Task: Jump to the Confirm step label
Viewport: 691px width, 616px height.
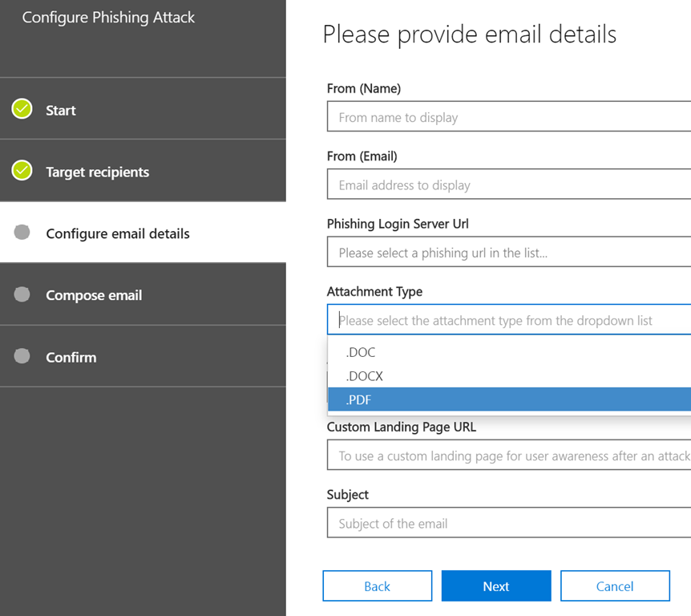Action: (x=71, y=358)
